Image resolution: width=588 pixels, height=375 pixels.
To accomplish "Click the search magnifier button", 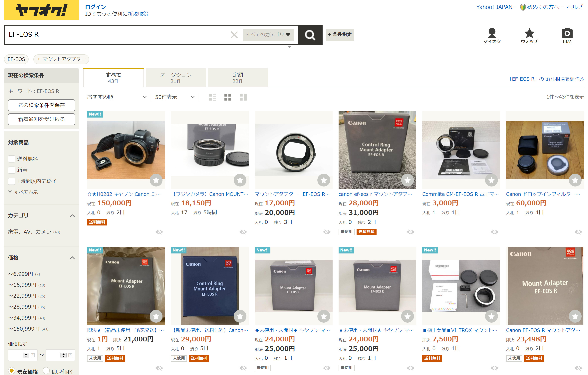I will point(310,35).
